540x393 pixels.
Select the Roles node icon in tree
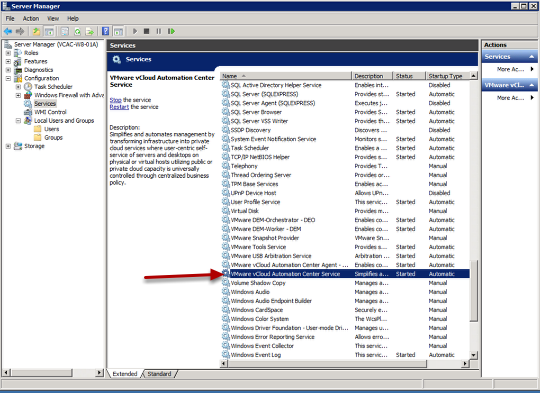(x=18, y=53)
